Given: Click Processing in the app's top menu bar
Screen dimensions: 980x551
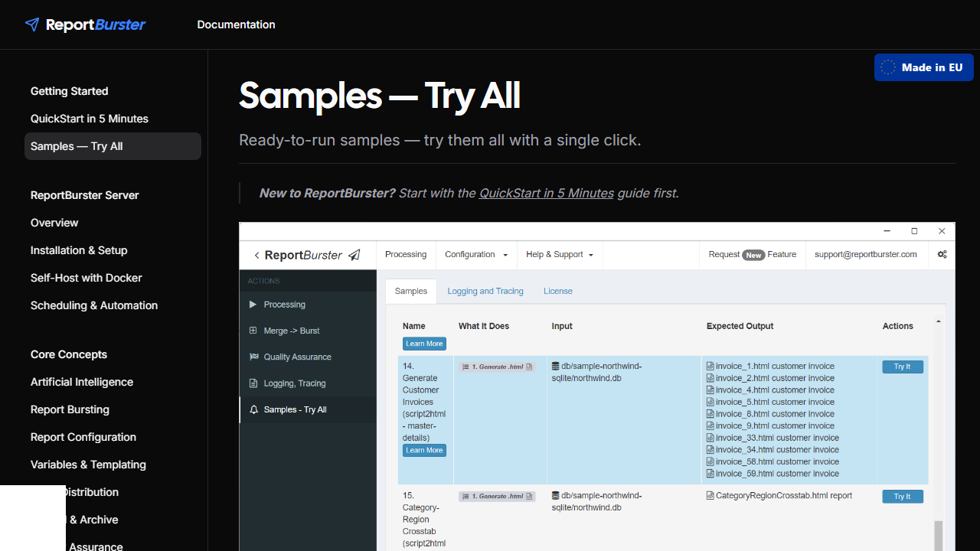Looking at the screenshot, I should tap(406, 255).
